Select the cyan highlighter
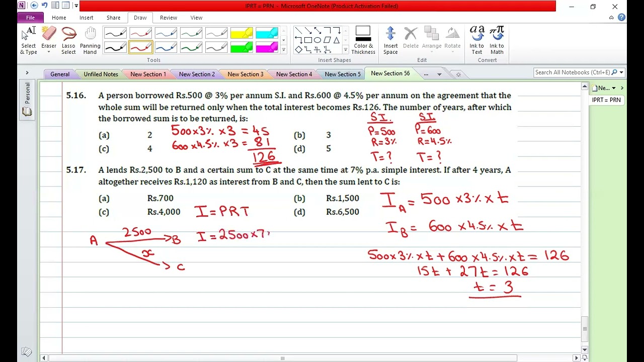 (x=267, y=33)
